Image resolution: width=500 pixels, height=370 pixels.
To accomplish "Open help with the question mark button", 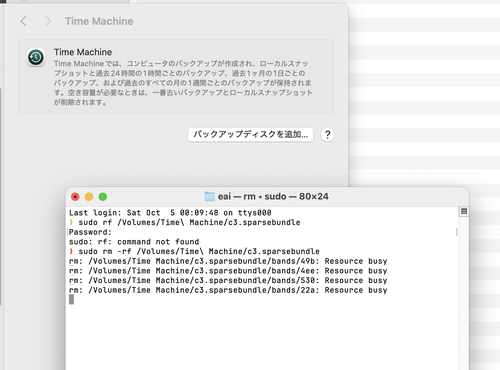I will pyautogui.click(x=328, y=135).
